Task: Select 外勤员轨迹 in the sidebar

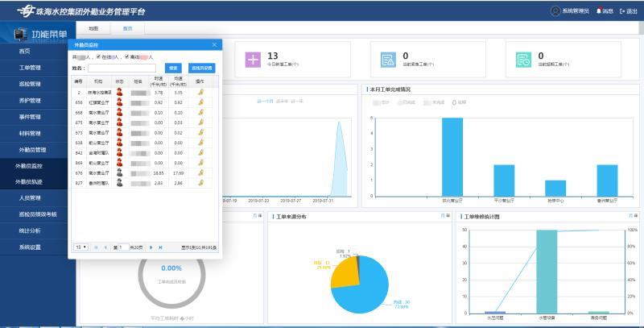Action: point(30,181)
